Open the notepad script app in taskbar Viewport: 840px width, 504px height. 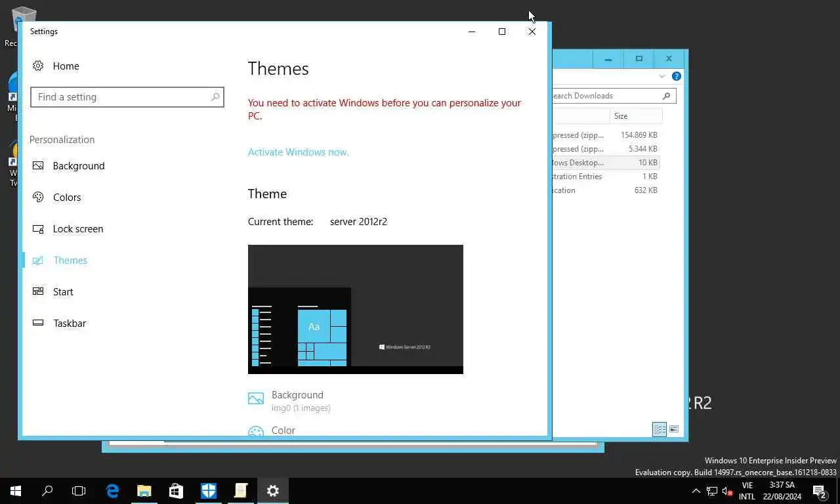pos(241,491)
